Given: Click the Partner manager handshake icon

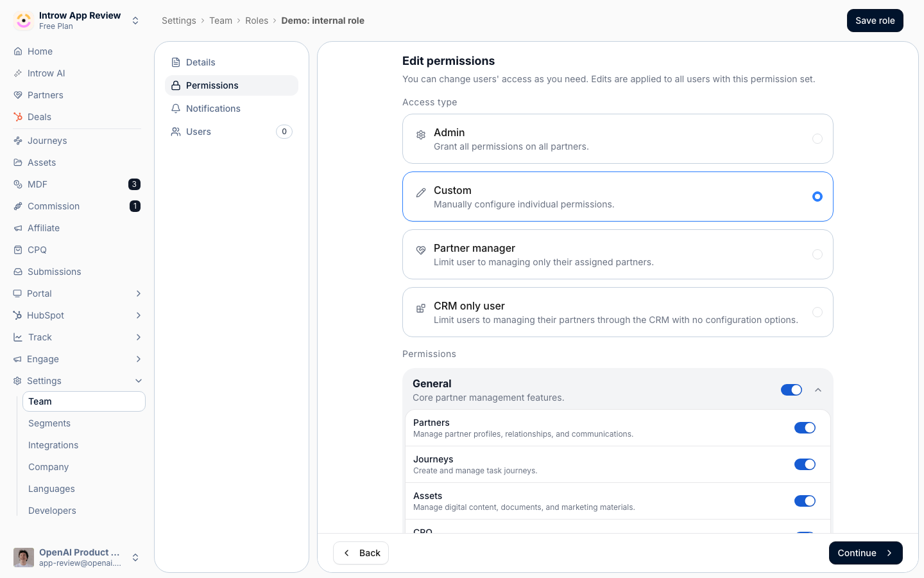Looking at the screenshot, I should click(421, 250).
